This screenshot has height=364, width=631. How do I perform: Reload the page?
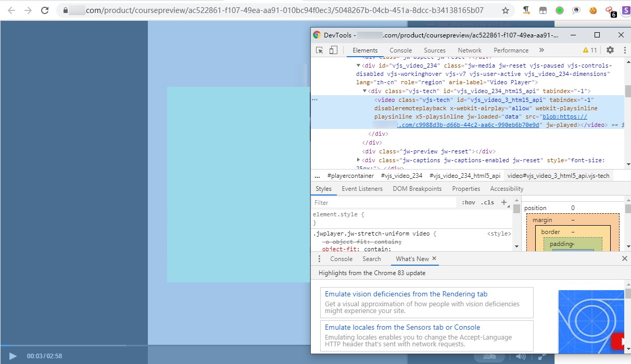45,10
